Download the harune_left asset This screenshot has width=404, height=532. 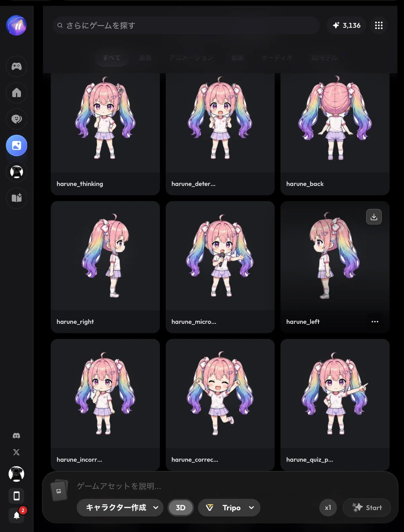click(374, 217)
